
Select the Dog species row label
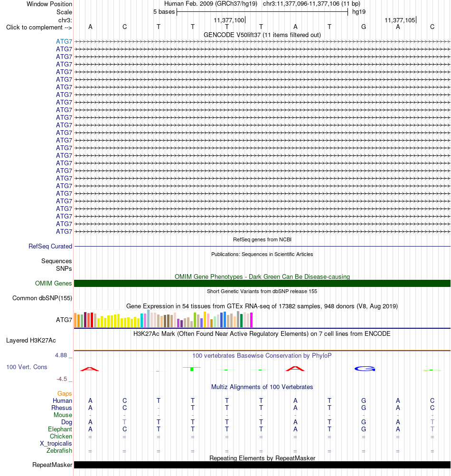67,422
